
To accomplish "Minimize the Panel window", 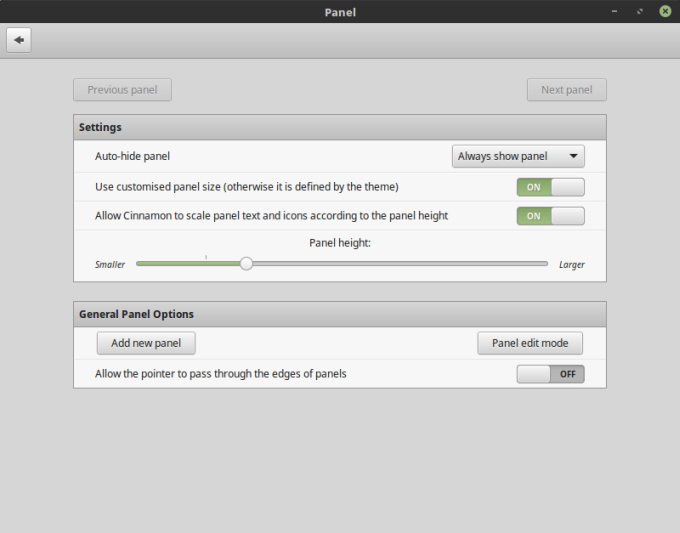I will (614, 11).
